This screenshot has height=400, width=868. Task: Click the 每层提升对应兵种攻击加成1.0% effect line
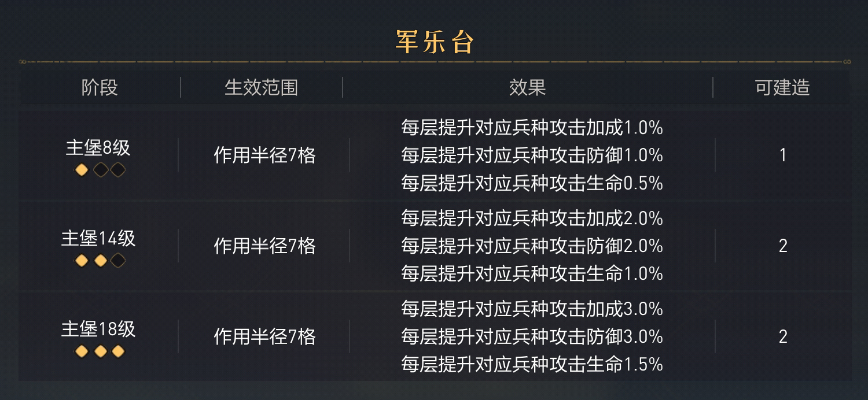tap(532, 127)
